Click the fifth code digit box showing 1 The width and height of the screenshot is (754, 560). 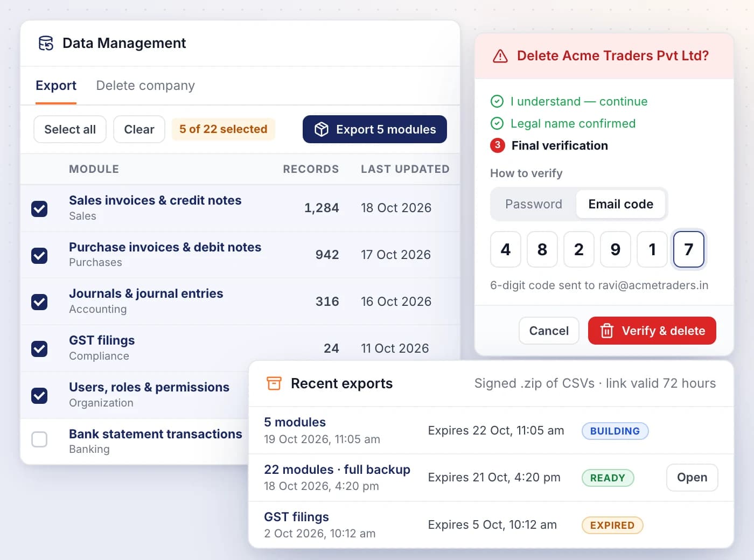tap(652, 249)
